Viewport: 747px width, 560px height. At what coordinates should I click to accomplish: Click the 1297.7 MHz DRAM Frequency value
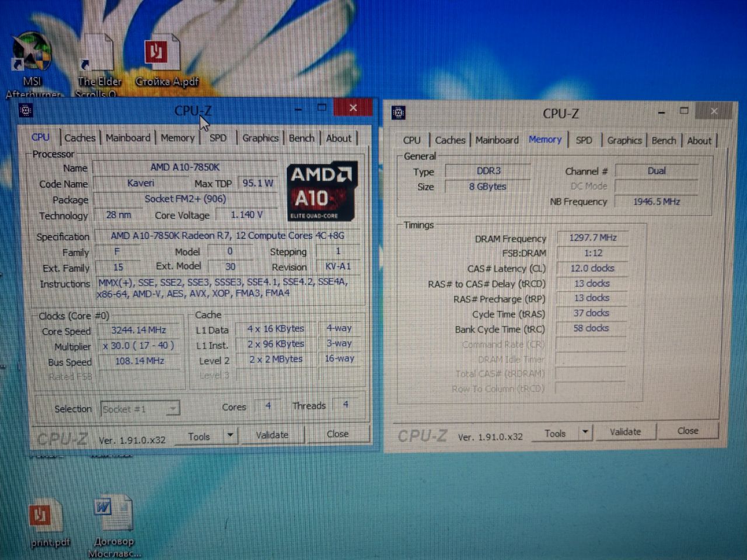(592, 237)
